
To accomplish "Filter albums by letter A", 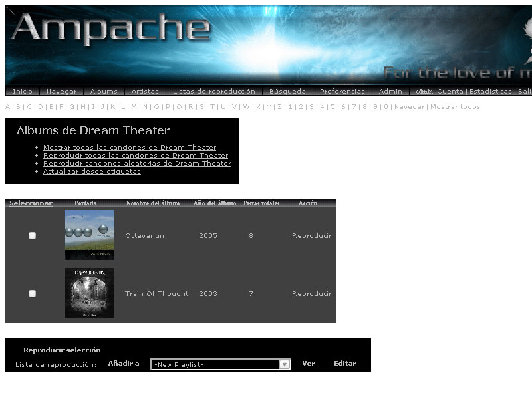I will (8, 107).
